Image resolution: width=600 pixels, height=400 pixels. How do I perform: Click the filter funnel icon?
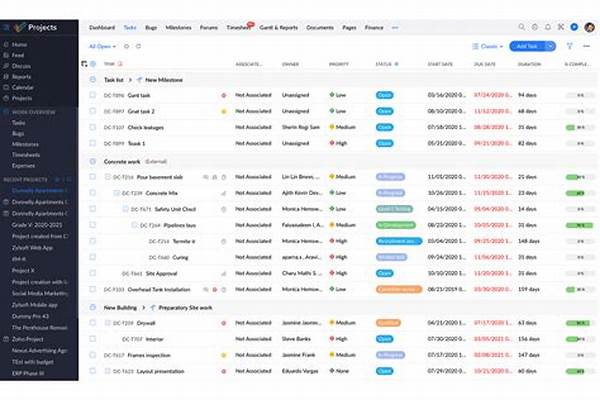click(x=569, y=46)
